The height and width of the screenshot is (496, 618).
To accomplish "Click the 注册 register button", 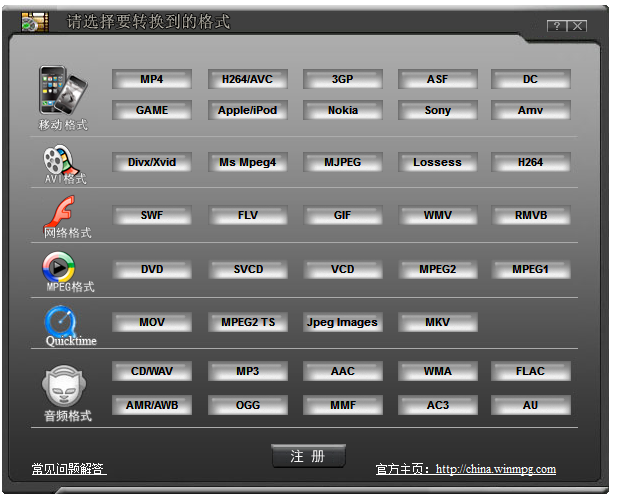I will (308, 456).
